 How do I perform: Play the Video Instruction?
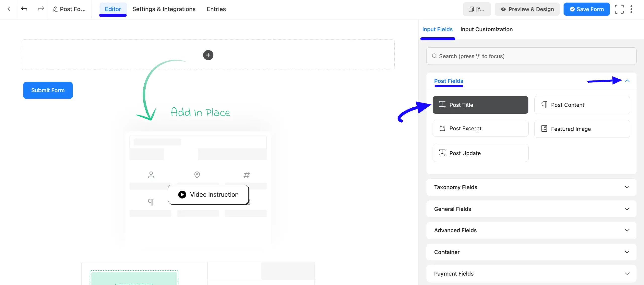[x=208, y=194]
